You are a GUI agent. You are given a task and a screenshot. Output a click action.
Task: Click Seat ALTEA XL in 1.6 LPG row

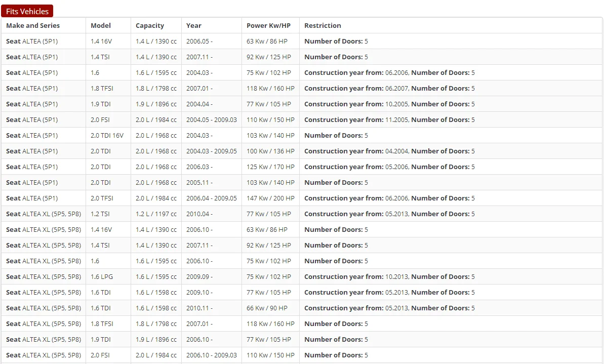coord(44,277)
